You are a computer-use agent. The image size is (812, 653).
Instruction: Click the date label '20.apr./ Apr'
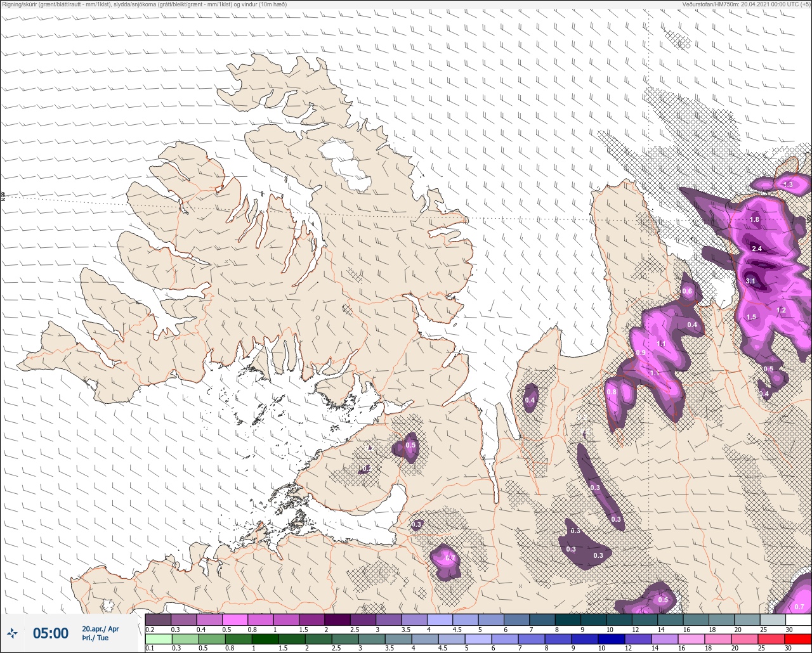[x=100, y=628]
